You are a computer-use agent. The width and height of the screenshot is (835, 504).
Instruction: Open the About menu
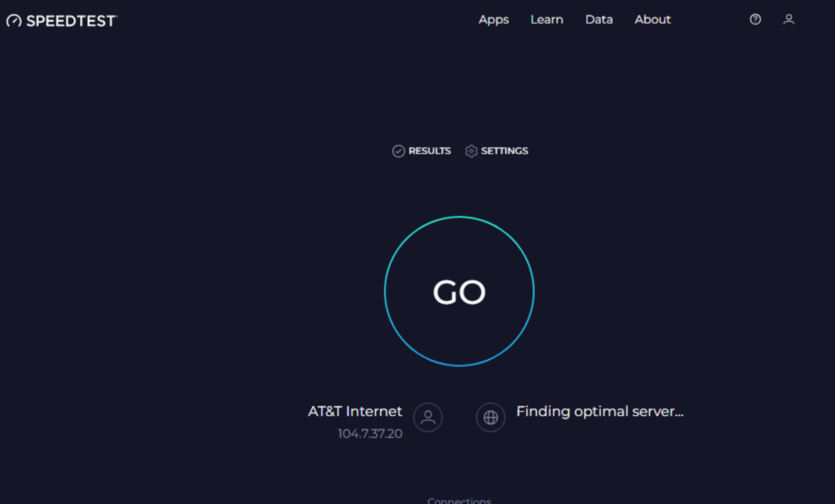(652, 20)
